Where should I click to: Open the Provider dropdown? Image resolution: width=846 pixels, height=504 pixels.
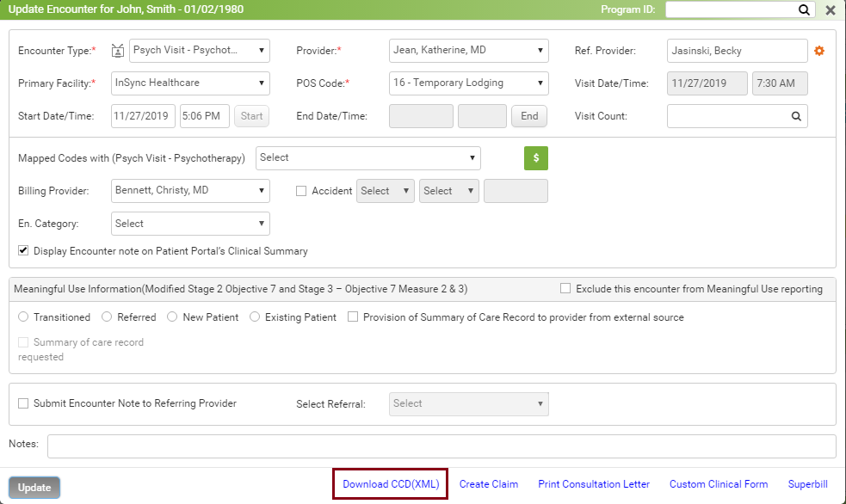tap(468, 51)
